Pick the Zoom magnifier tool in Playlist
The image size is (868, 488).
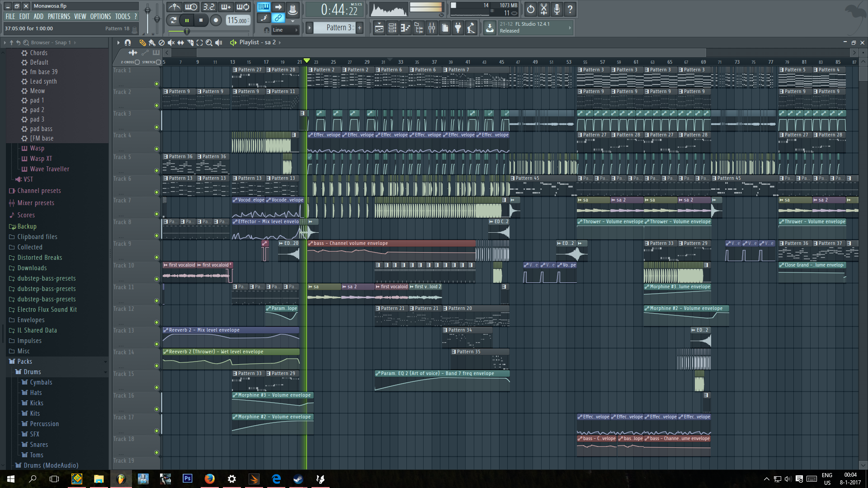click(209, 42)
